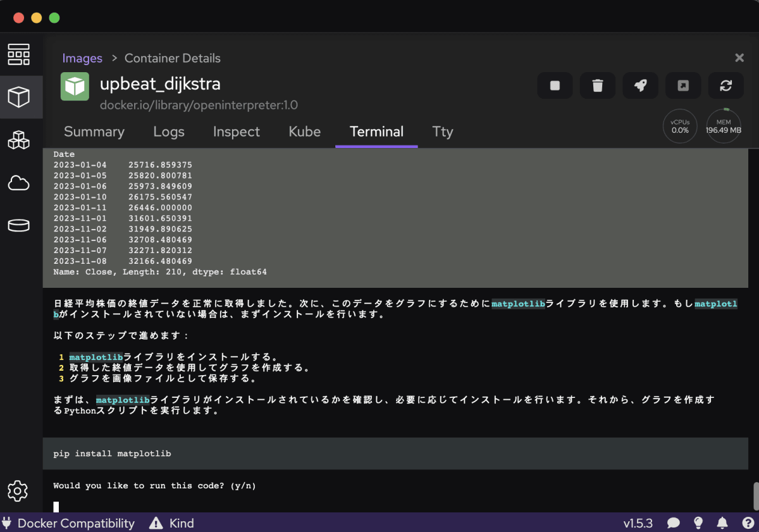Image resolution: width=759 pixels, height=532 pixels.
Task: Click the 2023-01-11 26446.000000 row
Action: pos(123,207)
